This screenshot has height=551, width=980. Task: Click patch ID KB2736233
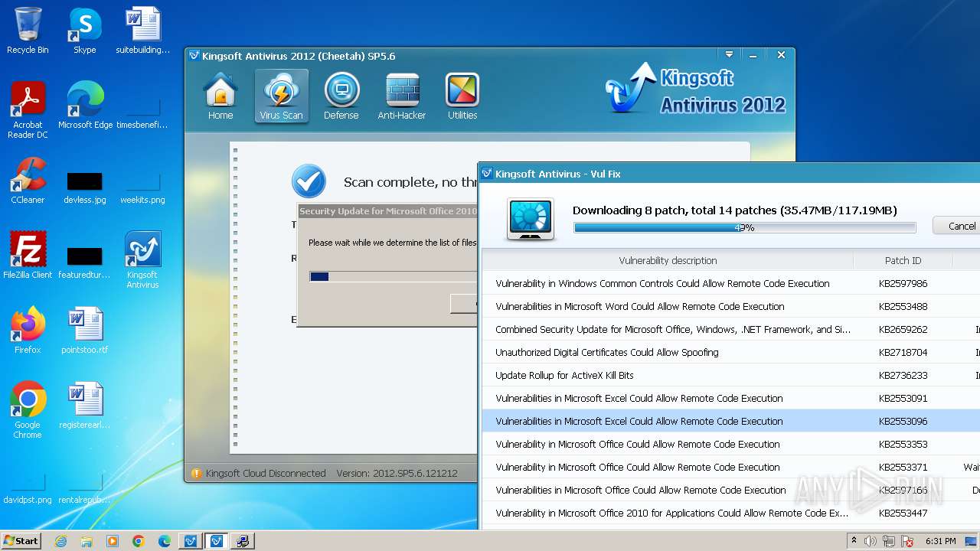point(903,375)
